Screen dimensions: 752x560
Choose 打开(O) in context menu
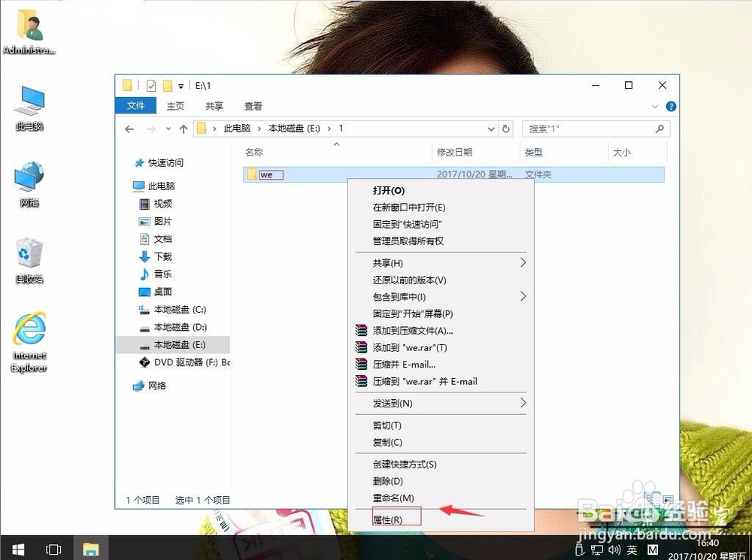(441, 190)
